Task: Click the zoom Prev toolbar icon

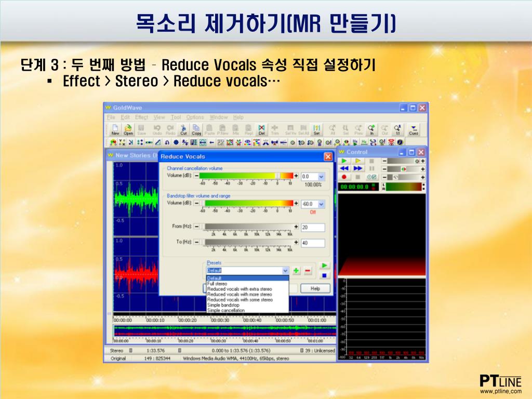Action: (x=358, y=129)
